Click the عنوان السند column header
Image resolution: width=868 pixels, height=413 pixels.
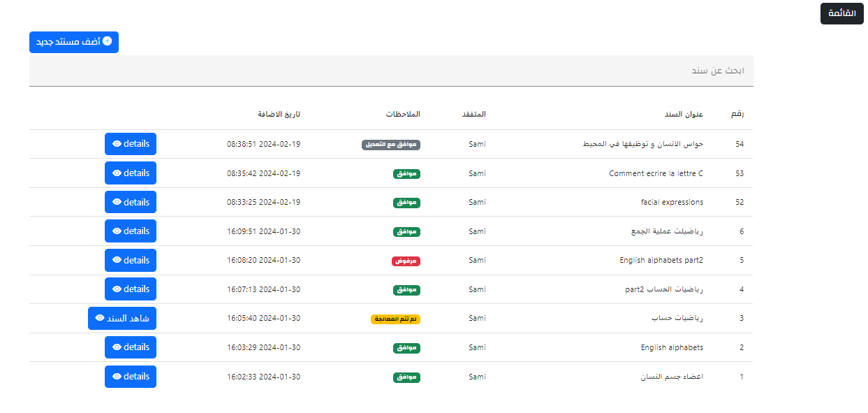pos(683,114)
